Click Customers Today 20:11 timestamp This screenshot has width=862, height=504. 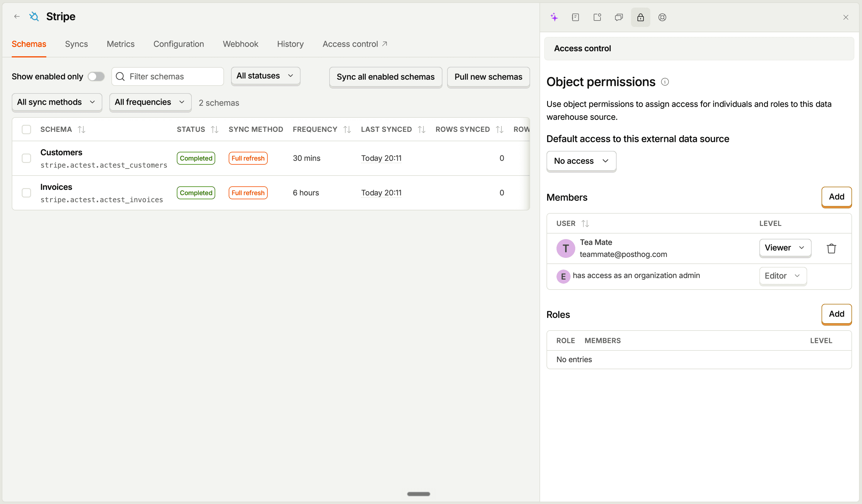(x=381, y=158)
